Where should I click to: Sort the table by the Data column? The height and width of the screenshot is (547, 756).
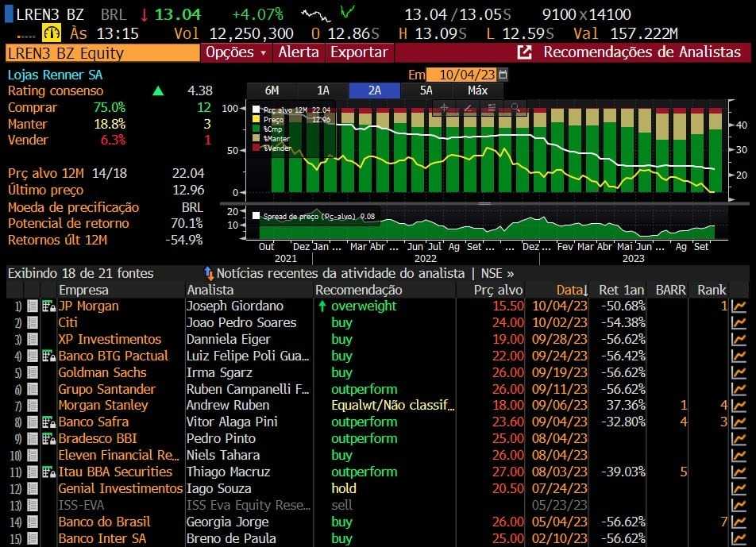[572, 290]
